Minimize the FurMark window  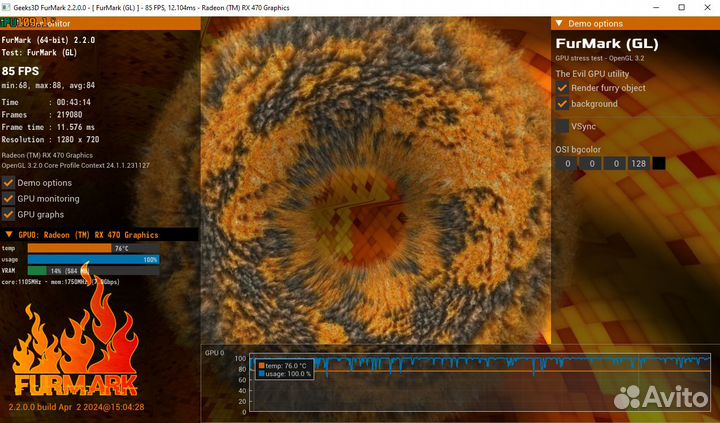pos(656,7)
